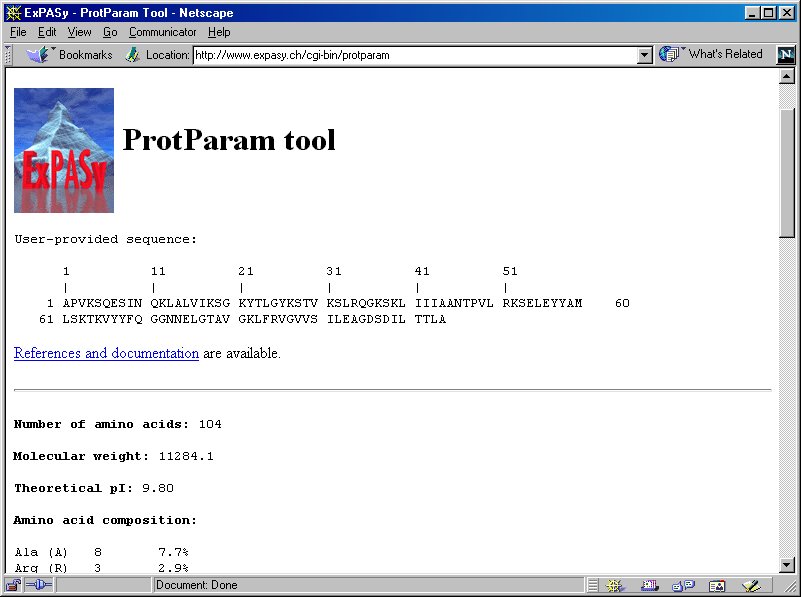Open the Mailbox from the component bar
Image resolution: width=801 pixels, height=597 pixels.
pyautogui.click(x=649, y=585)
